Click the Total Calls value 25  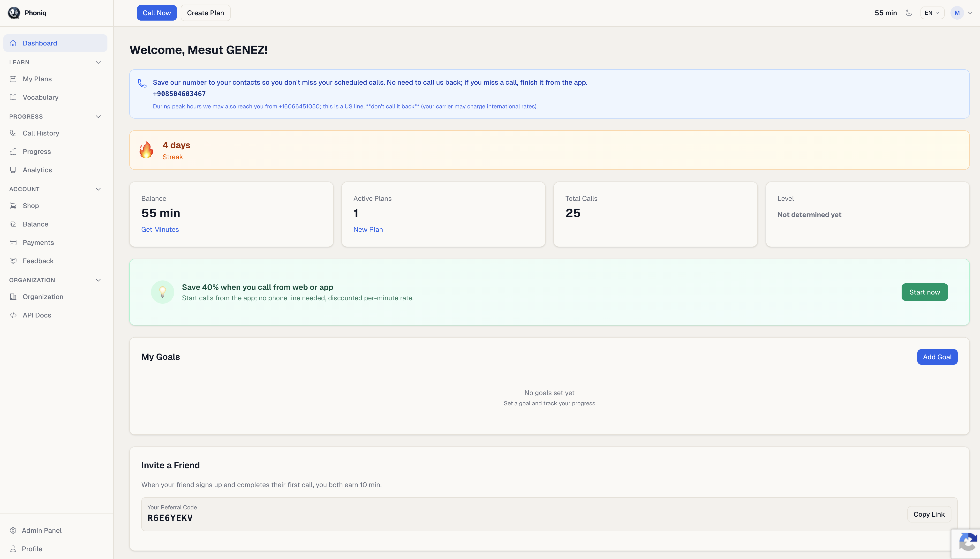573,213
